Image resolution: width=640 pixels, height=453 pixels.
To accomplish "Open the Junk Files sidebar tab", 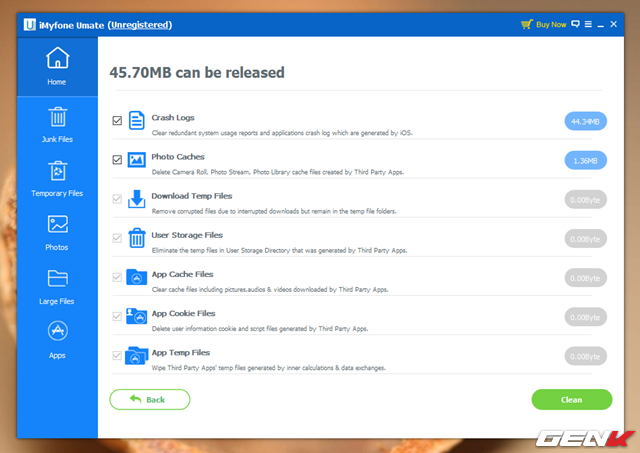I will pos(56,125).
